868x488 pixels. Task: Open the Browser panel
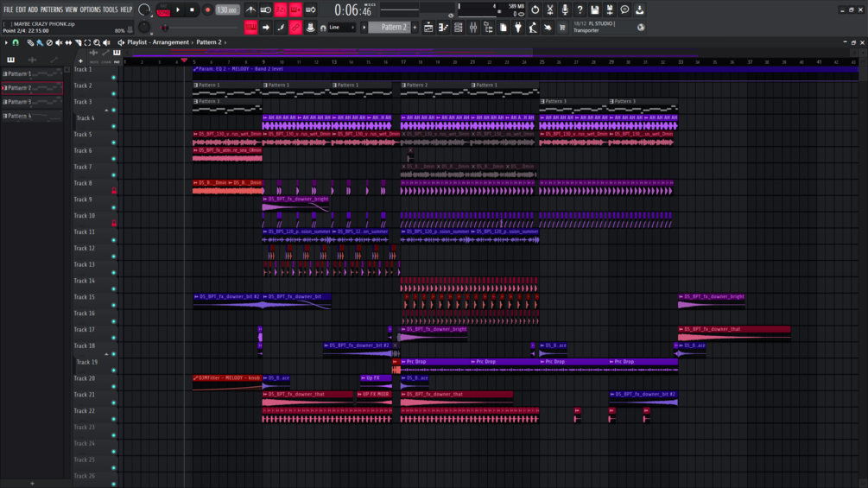(x=488, y=28)
